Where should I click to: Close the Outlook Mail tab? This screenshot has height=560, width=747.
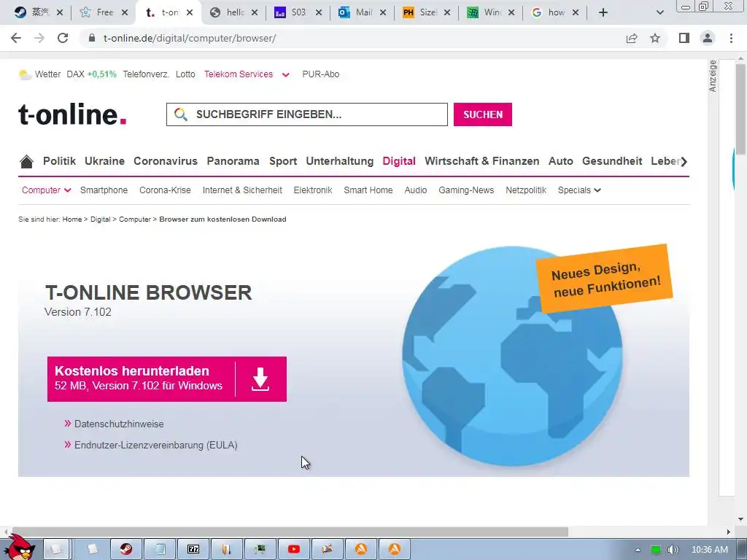[382, 12]
